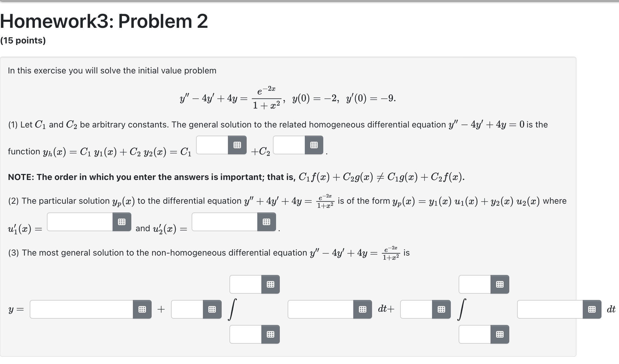Viewport: 619px width, 364px height.
Task: Click the u1'(x) answer blank
Action: (80, 222)
